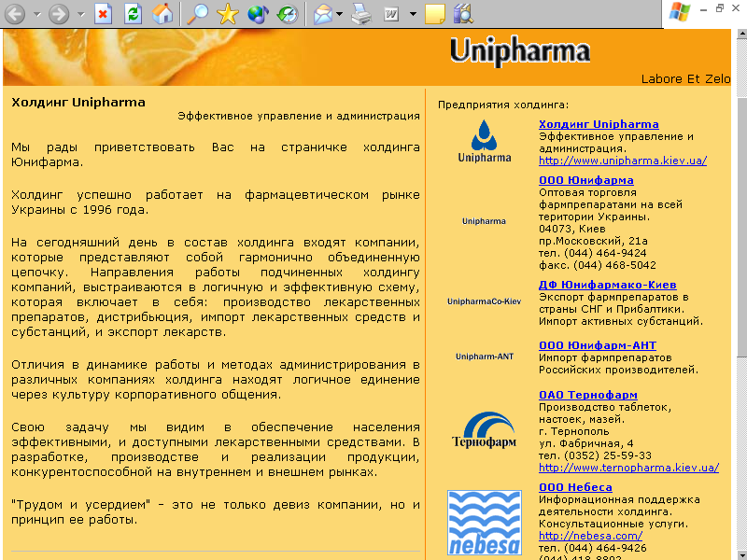Close the browser window
747x560 pixels.
(736, 8)
